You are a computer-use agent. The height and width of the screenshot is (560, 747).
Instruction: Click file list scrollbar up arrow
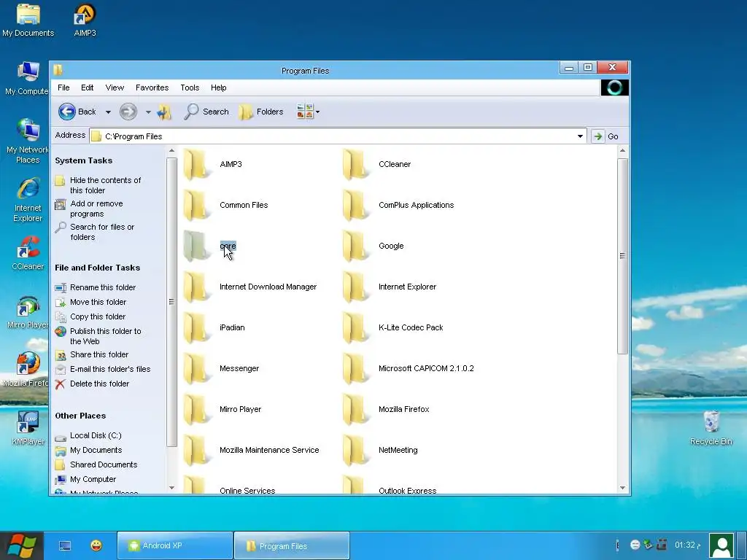pyautogui.click(x=622, y=150)
